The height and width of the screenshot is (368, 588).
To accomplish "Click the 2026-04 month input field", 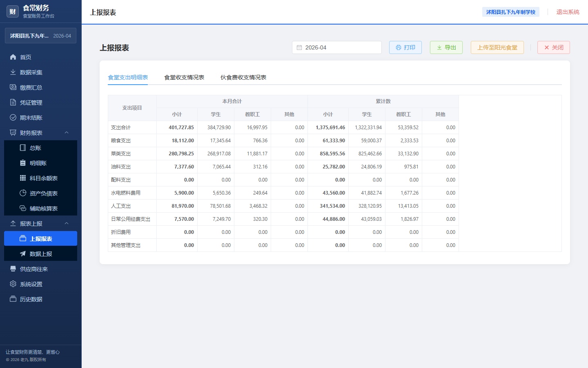I will point(337,47).
